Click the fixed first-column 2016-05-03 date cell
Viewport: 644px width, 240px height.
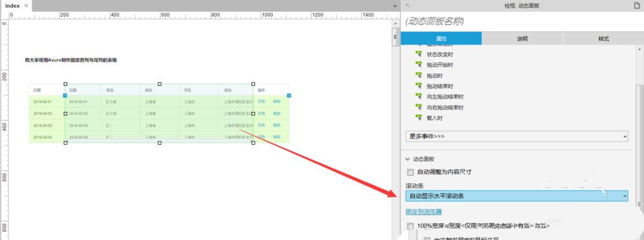click(43, 125)
